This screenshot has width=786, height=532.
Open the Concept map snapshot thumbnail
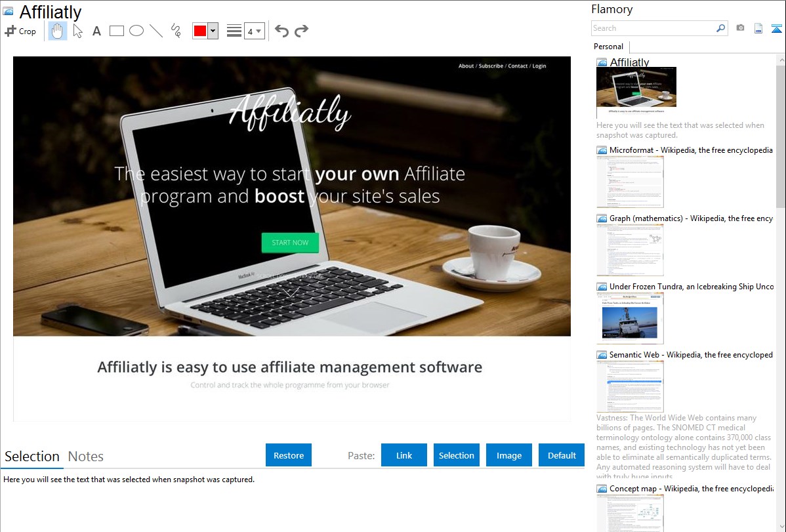(630, 513)
